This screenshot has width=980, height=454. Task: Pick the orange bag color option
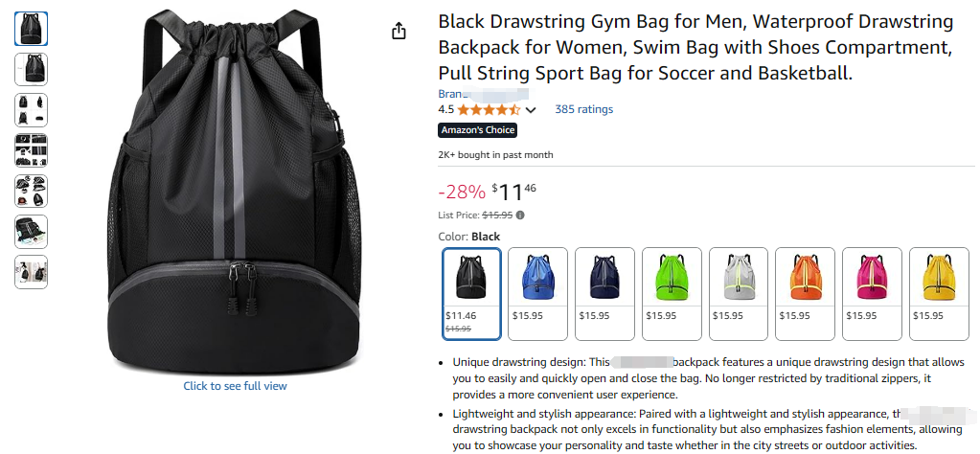[x=805, y=293]
